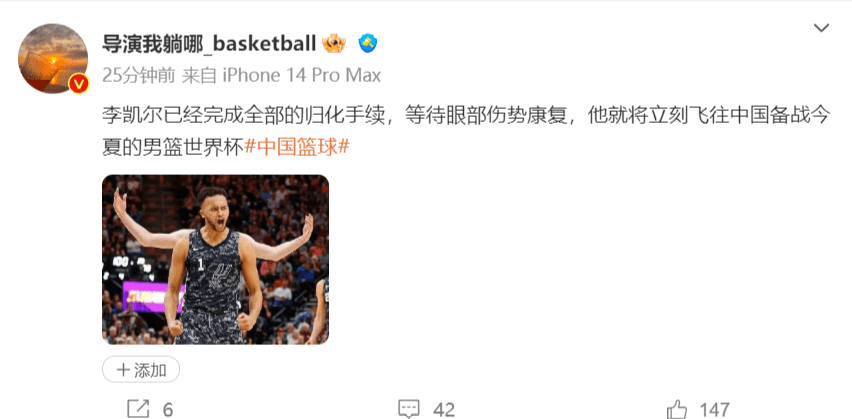The image size is (852, 419).
Task: Click the repost count 6
Action: coord(167,410)
